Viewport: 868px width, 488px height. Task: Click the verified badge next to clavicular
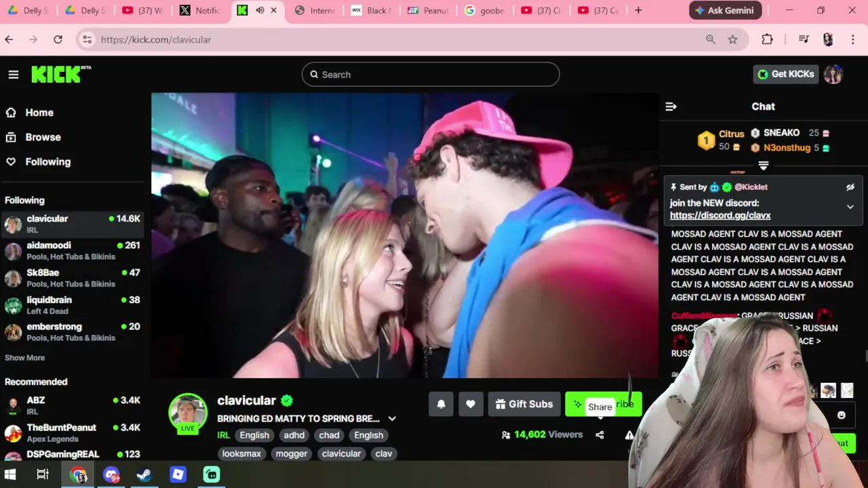[x=287, y=401]
